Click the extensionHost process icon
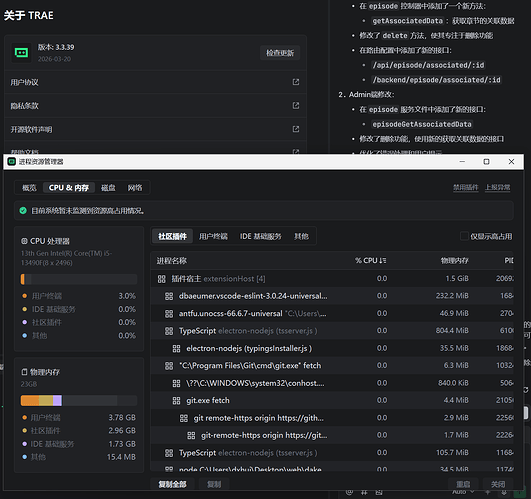Viewport: 531px width, 499px height. tap(162, 279)
